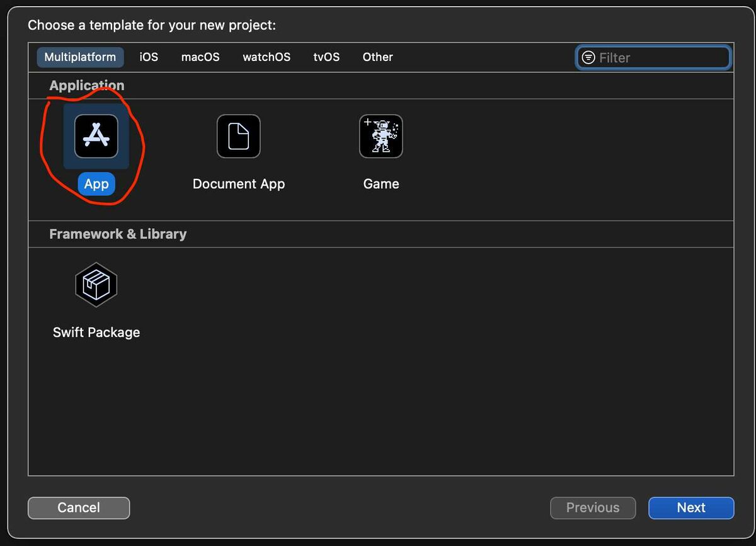Open the iOS platform tab

(149, 57)
